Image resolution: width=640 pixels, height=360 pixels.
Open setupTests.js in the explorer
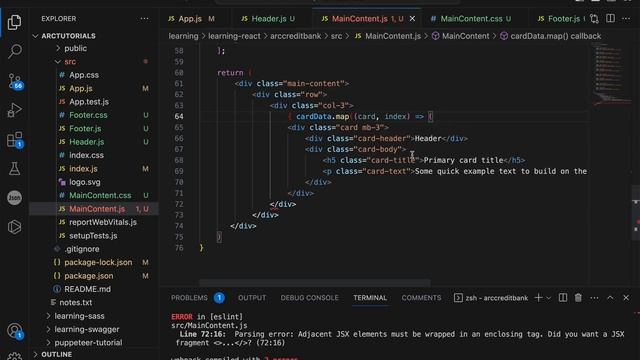(93, 236)
